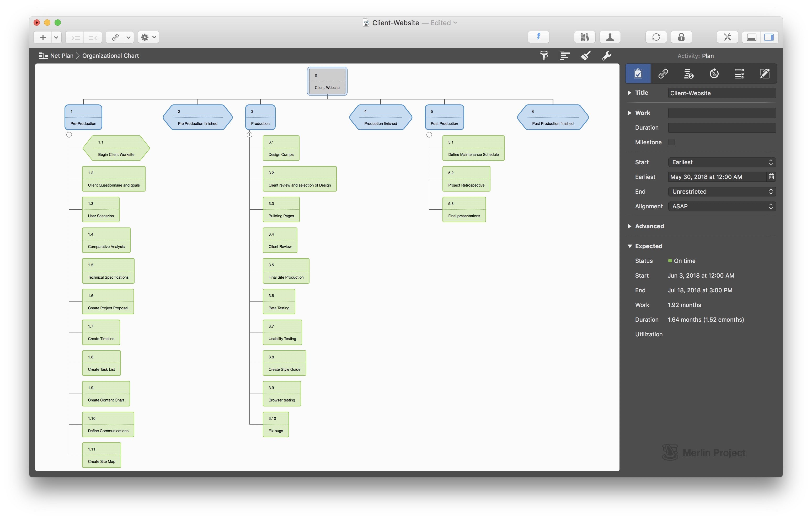812x519 pixels.
Task: Select the green Beta Testing task box
Action: click(279, 302)
